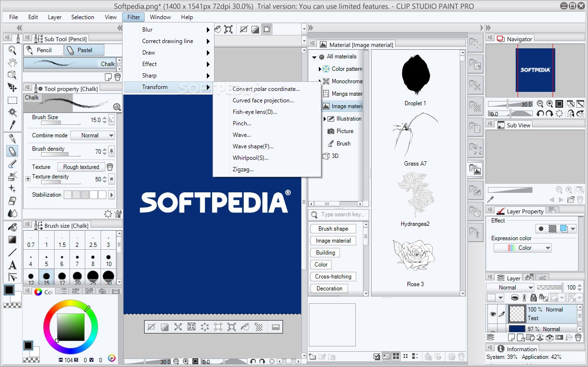588x367 pixels.
Task: Select the 3D Object operation tool
Action: point(12,75)
